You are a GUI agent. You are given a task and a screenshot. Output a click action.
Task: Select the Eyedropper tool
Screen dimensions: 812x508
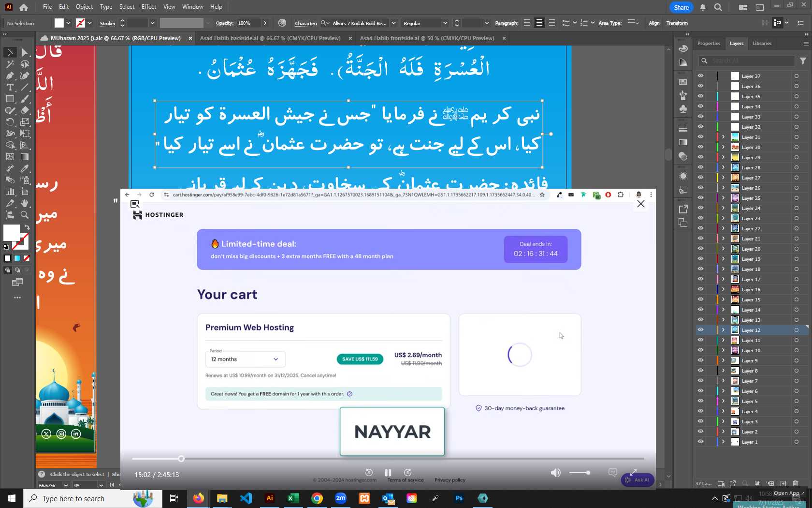(x=25, y=168)
